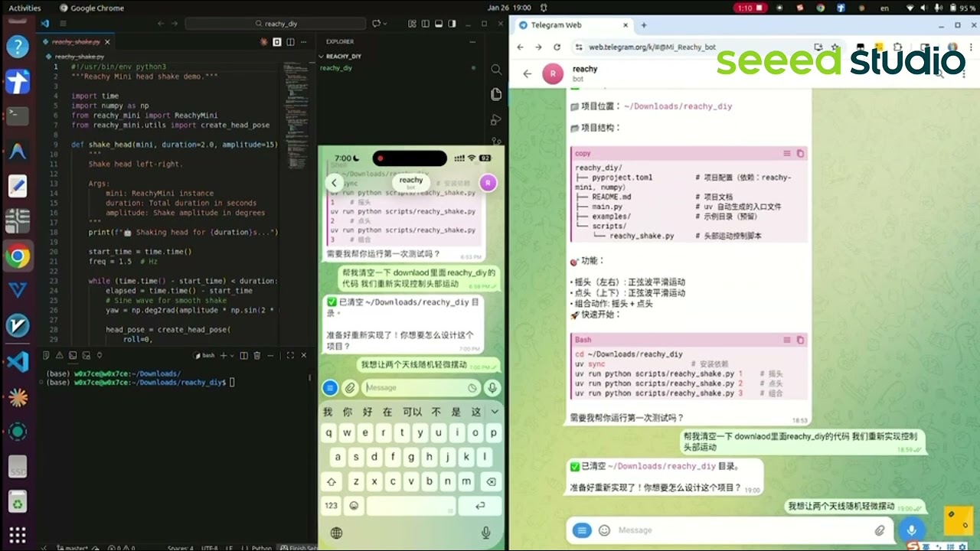Split the terminal pane
Image resolution: width=980 pixels, height=551 pixels.
pyautogui.click(x=244, y=355)
